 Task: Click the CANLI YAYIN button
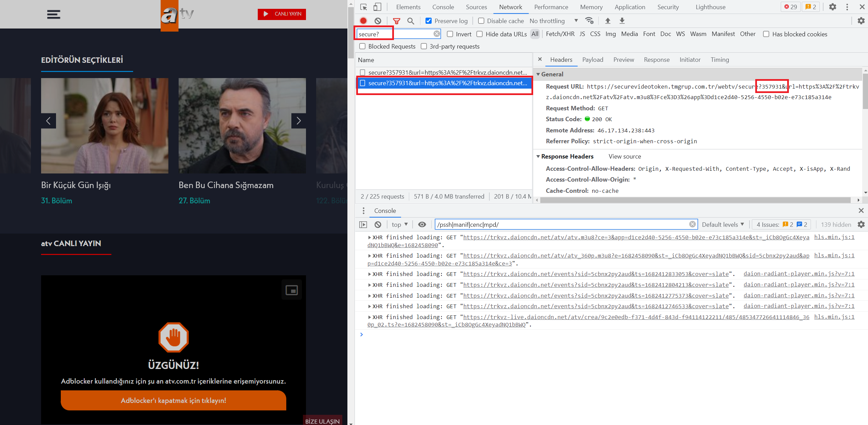(x=282, y=14)
